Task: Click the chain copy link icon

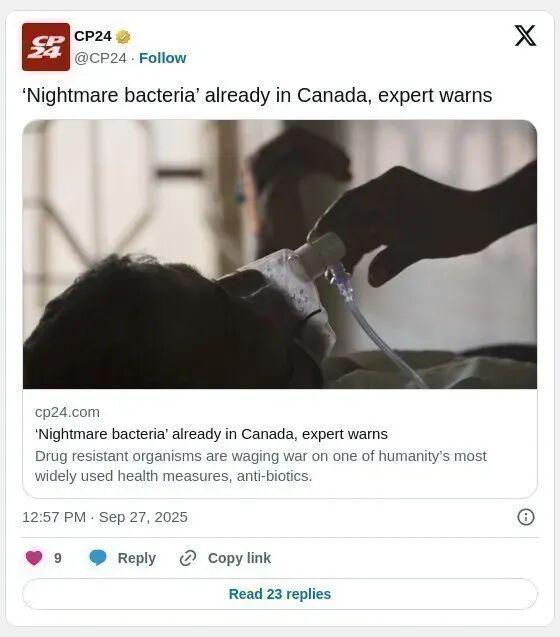Action: pyautogui.click(x=188, y=558)
